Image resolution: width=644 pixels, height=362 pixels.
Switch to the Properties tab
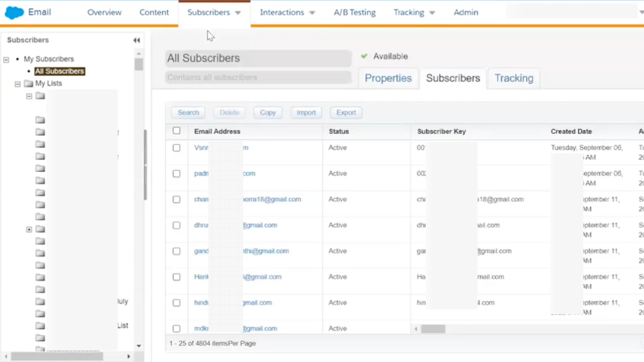388,78
